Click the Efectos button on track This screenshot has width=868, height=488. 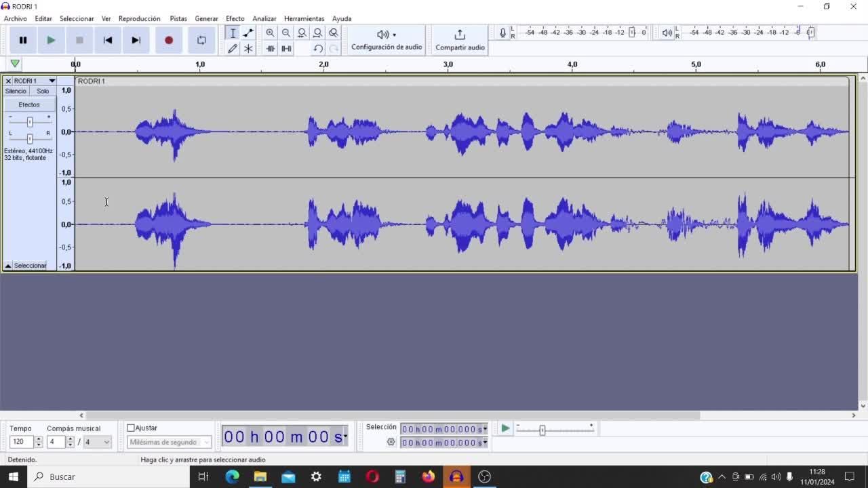click(29, 104)
